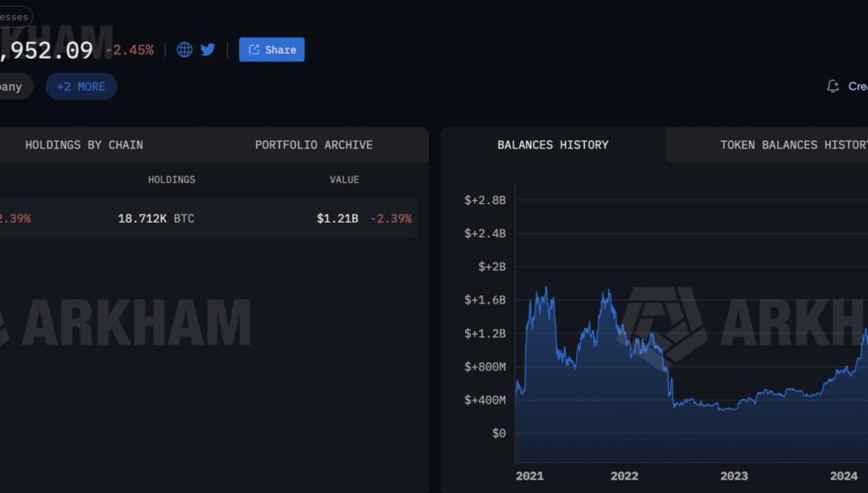Screen dimensions: 868x493
Task: Expand the +2 MORE tags pill
Action: [x=81, y=87]
